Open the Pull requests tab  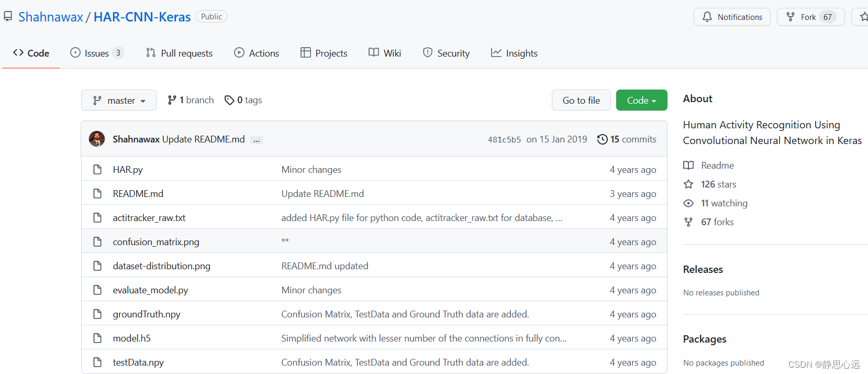[179, 53]
